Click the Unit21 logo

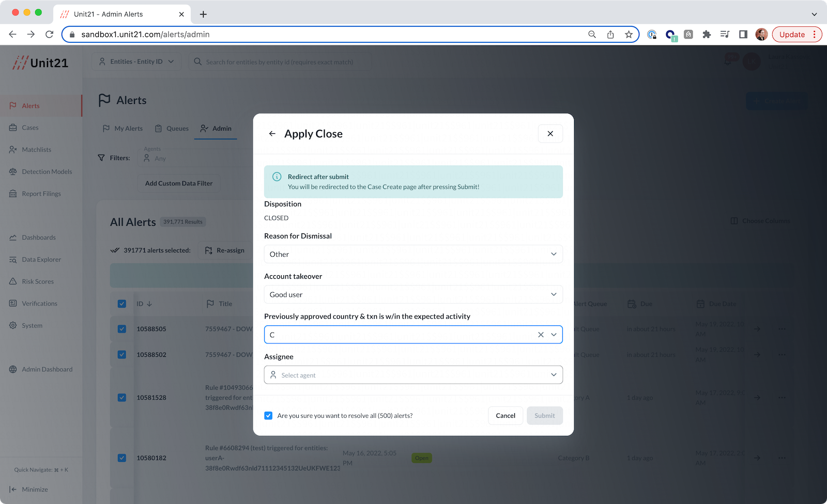tap(40, 63)
